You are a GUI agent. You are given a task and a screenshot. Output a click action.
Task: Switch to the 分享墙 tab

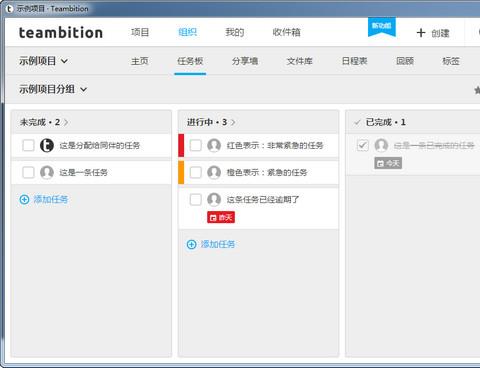(x=245, y=61)
